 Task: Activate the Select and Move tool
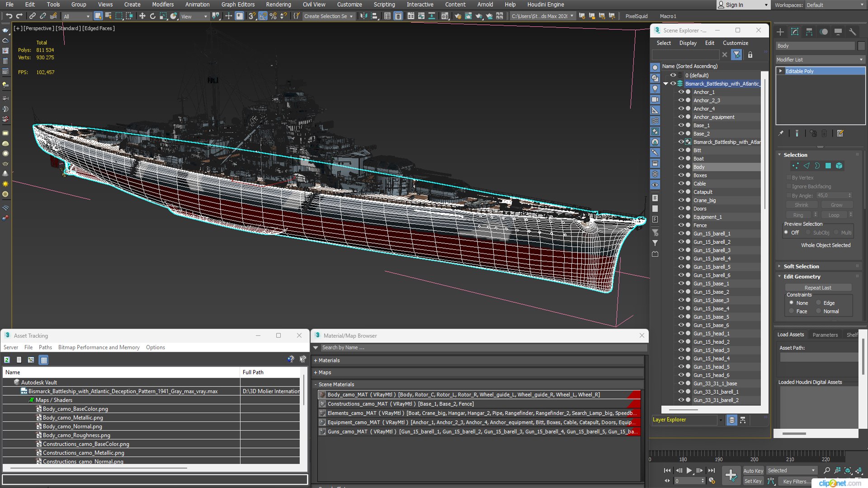click(142, 16)
